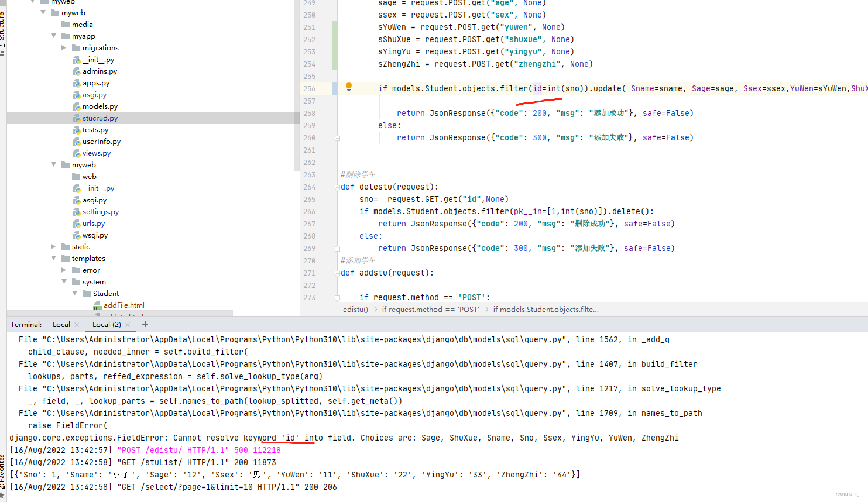Click models.Student.objects.filte... breadcrumb

click(x=545, y=309)
